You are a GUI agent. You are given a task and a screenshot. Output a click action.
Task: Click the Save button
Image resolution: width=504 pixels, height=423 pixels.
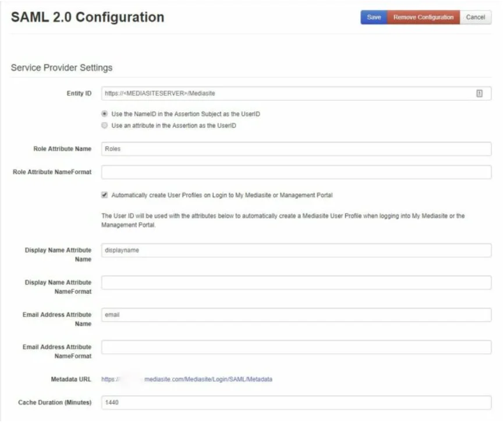[x=373, y=17]
